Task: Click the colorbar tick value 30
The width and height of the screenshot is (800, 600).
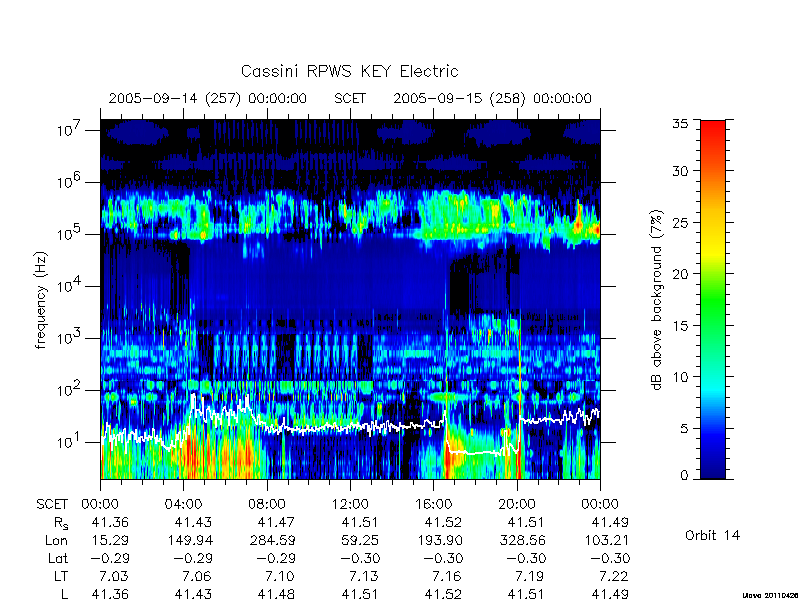Action: point(680,170)
